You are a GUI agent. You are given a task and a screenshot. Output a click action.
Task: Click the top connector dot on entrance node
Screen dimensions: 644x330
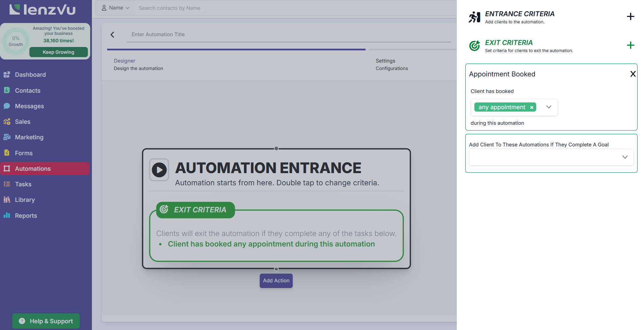276,148
